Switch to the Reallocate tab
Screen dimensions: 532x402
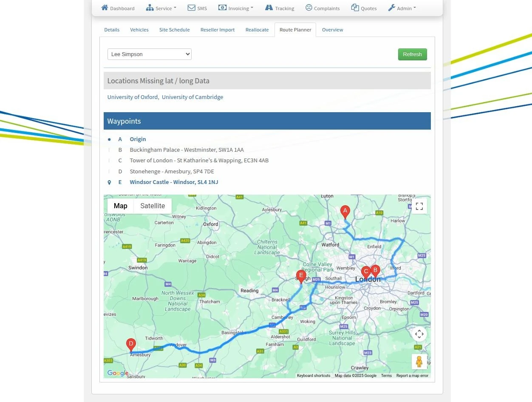(x=257, y=30)
